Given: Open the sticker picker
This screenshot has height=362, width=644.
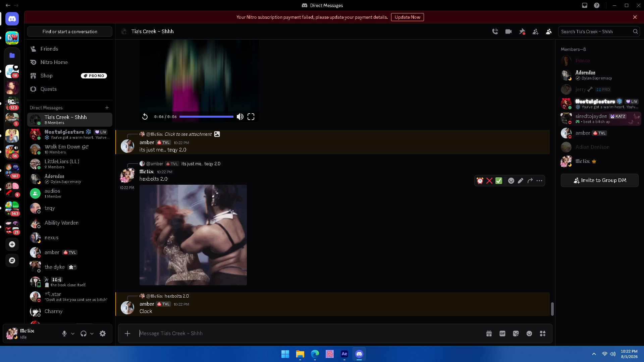Looking at the screenshot, I should [516, 334].
